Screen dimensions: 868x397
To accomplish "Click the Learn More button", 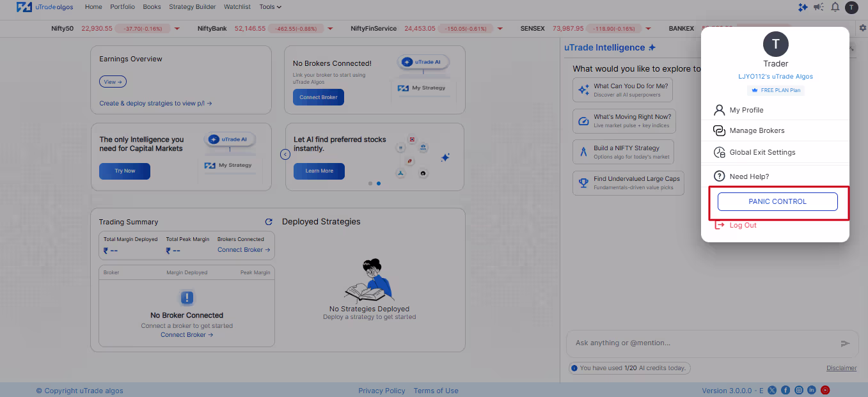I will click(319, 171).
